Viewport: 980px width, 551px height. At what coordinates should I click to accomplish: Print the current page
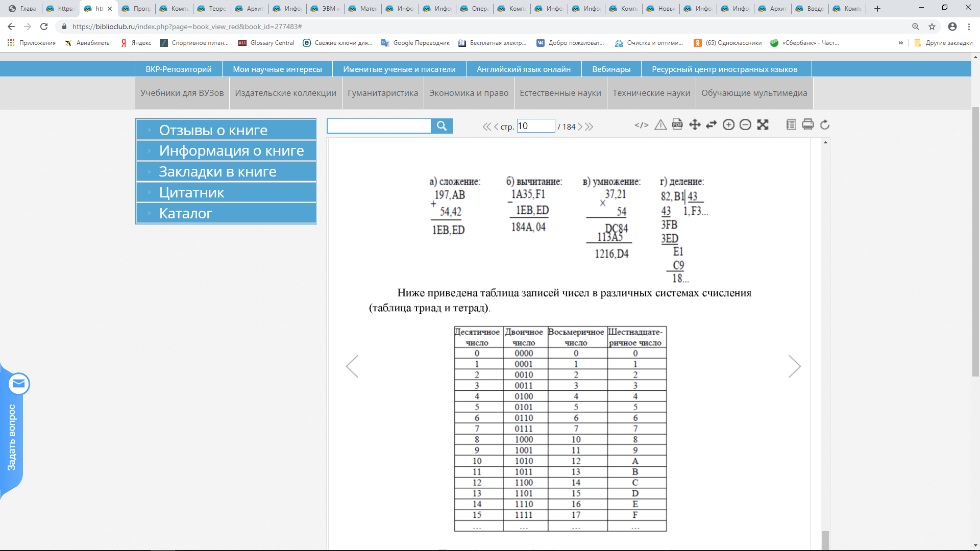(x=807, y=125)
